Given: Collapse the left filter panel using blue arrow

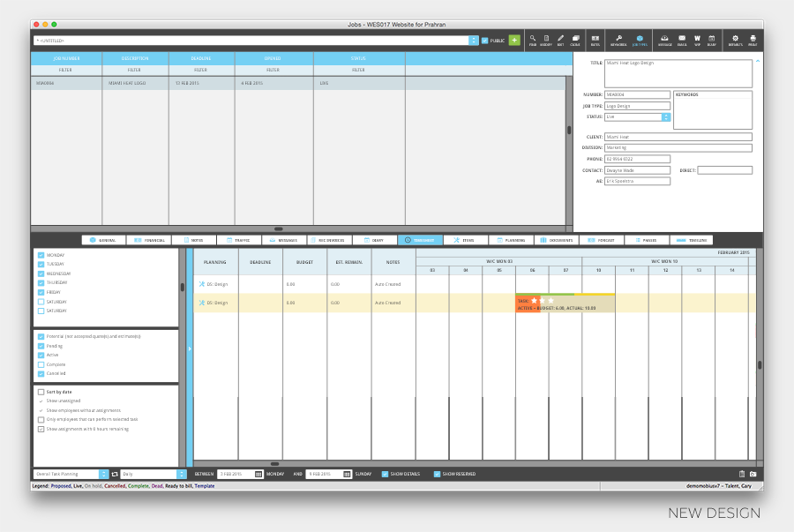Looking at the screenshot, I should (190, 348).
